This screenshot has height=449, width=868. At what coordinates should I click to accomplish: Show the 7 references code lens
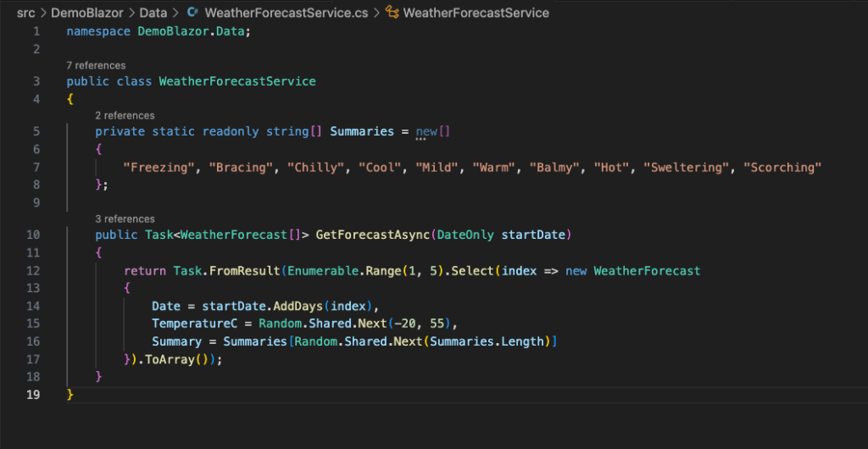[x=96, y=65]
